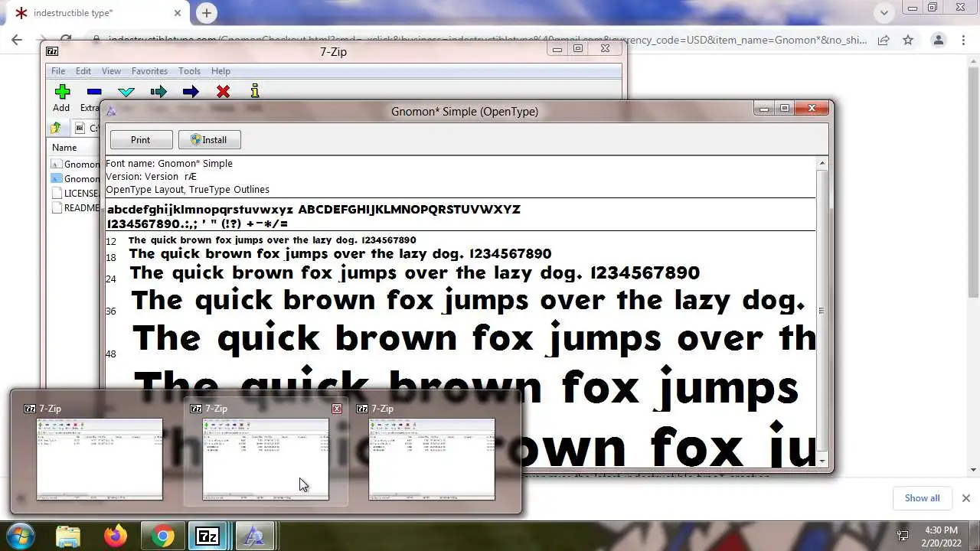Viewport: 980px width, 551px height.
Task: Open the Windows Start orb
Action: click(21, 536)
